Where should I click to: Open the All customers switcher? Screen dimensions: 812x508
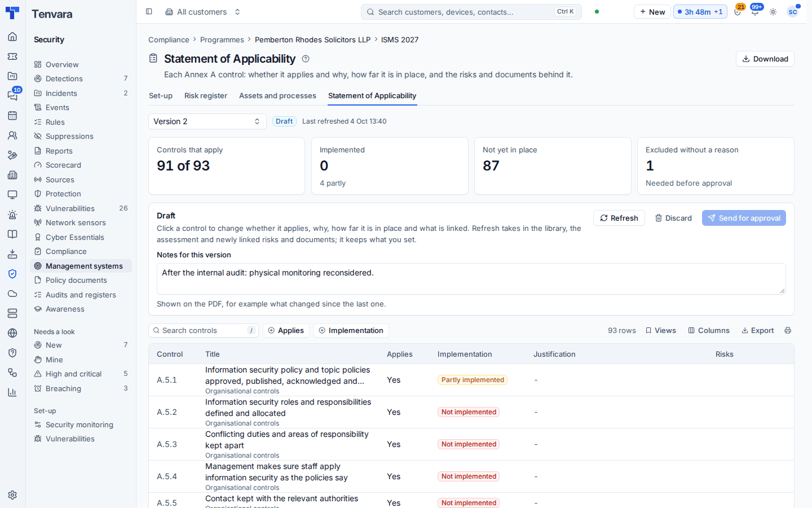coord(203,12)
